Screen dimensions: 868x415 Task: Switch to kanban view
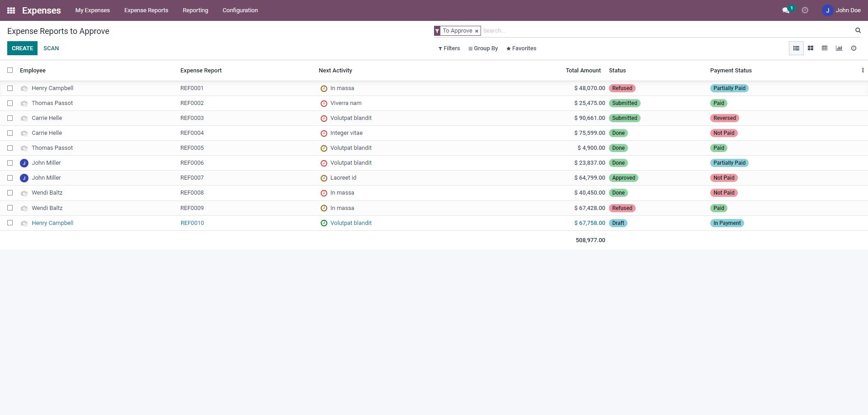tap(811, 48)
